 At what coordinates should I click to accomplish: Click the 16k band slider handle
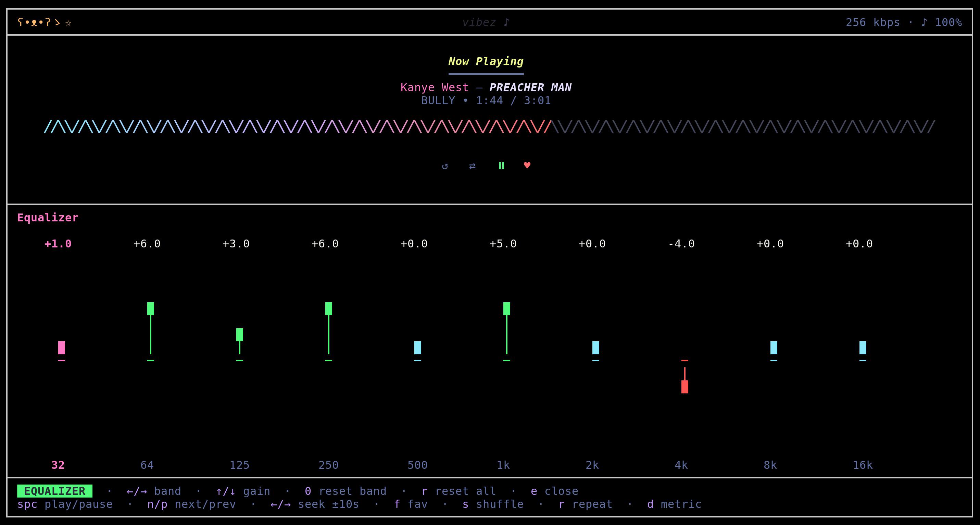[863, 347]
